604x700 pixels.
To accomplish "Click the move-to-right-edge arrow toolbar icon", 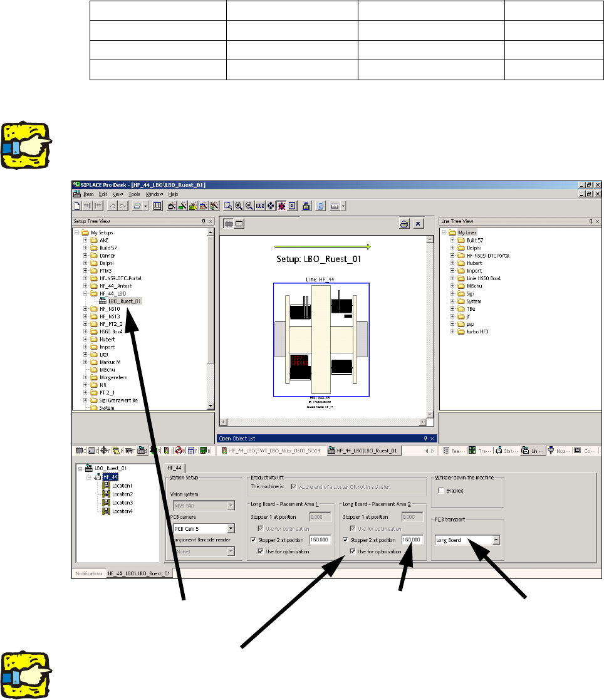I will click(88, 206).
